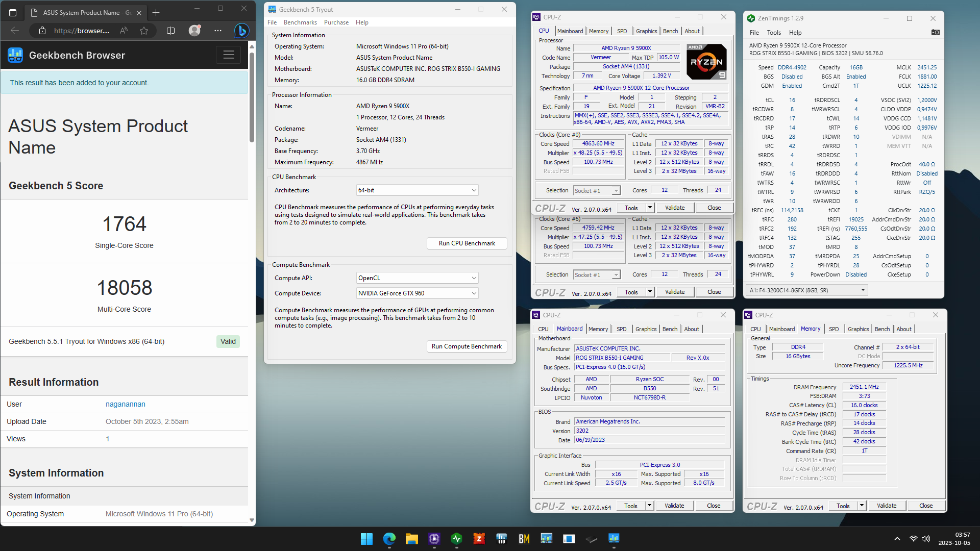Open Windows Start menu on taskbar
This screenshot has width=980, height=551.
point(366,539)
